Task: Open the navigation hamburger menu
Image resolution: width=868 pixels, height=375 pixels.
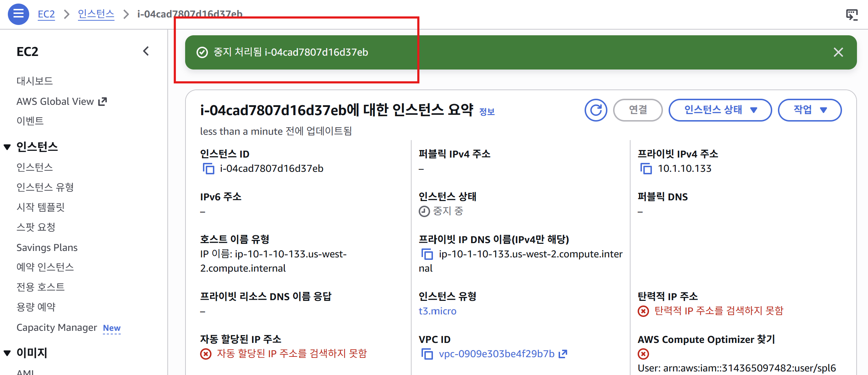Action: (x=18, y=14)
